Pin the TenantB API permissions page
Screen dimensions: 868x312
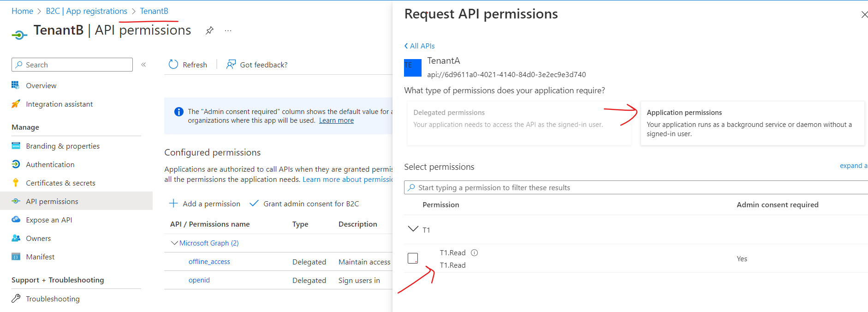(x=209, y=30)
